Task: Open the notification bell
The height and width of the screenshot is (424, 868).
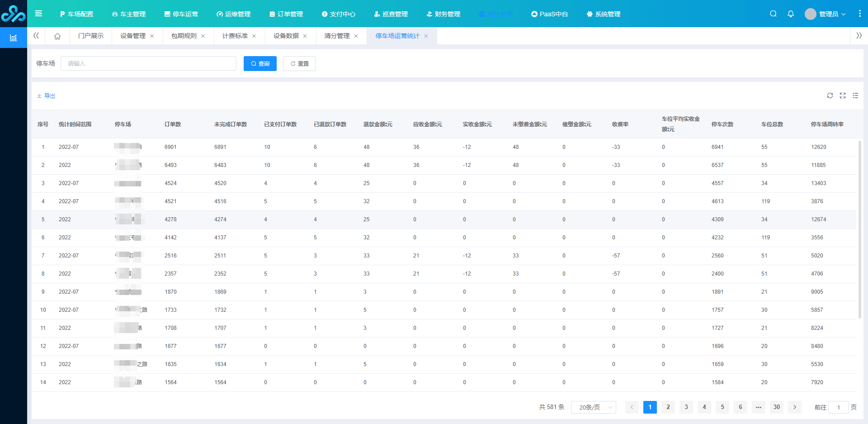Action: 791,14
